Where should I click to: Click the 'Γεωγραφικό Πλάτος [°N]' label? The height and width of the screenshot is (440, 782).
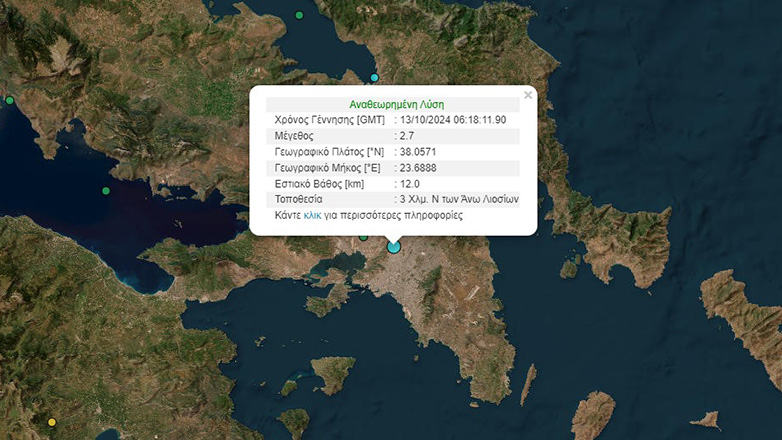pyautogui.click(x=329, y=152)
